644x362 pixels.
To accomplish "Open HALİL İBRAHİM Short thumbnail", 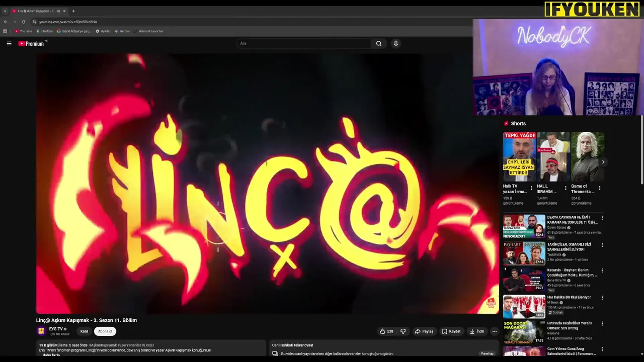I will point(553,157).
